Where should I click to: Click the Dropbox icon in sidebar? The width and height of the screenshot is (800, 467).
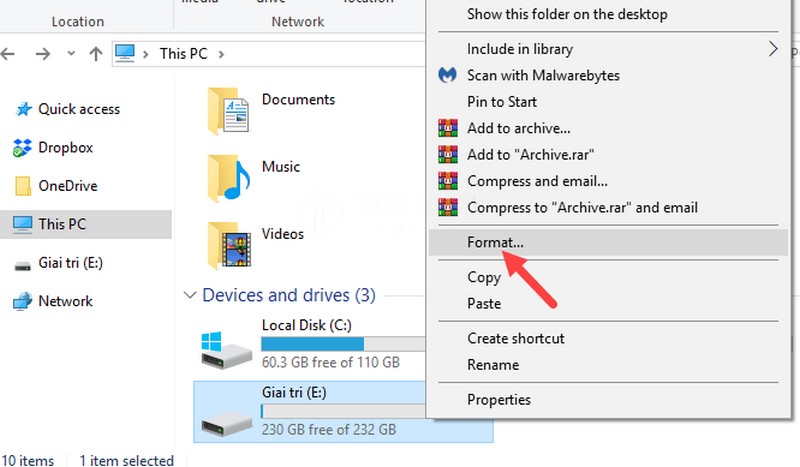pos(22,148)
